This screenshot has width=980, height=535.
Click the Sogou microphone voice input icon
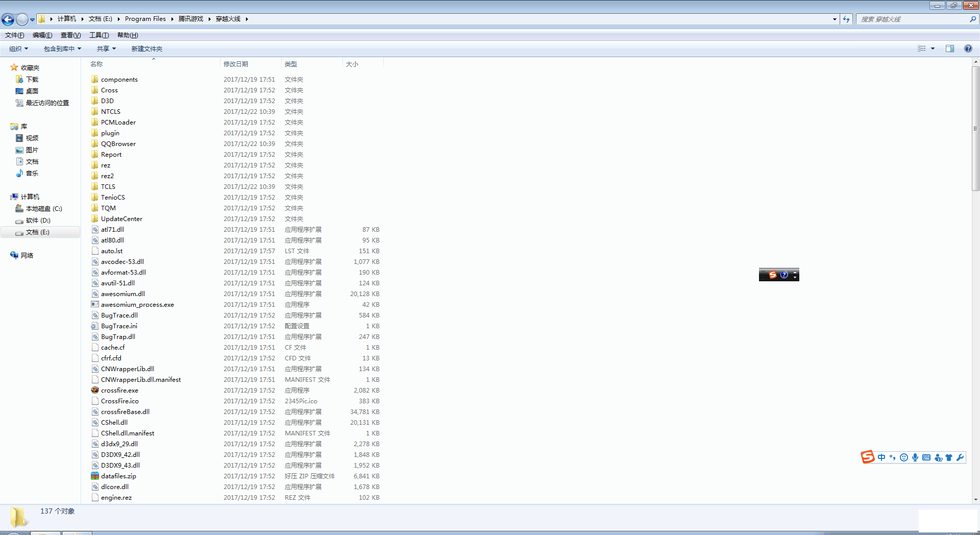(915, 457)
